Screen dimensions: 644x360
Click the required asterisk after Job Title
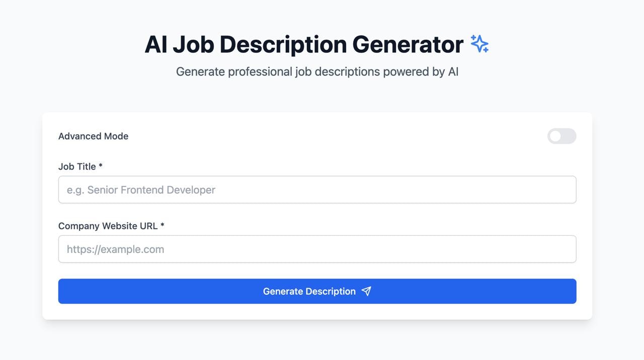click(x=101, y=166)
